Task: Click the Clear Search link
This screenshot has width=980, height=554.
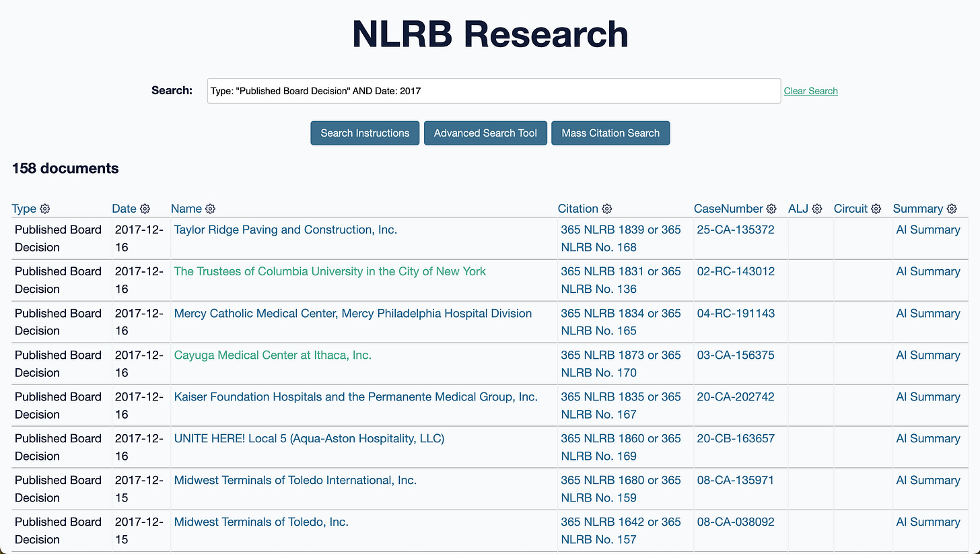Action: coord(811,91)
